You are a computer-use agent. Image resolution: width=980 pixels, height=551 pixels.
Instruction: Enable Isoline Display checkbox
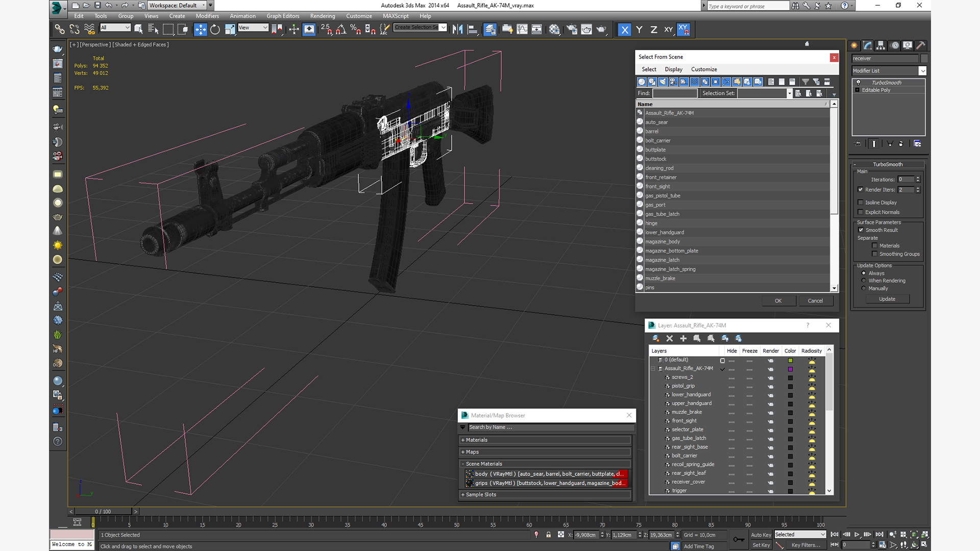[861, 203]
